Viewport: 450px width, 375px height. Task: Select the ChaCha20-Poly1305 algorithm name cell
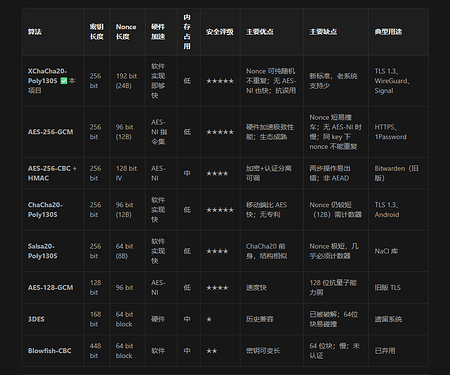tap(45, 210)
